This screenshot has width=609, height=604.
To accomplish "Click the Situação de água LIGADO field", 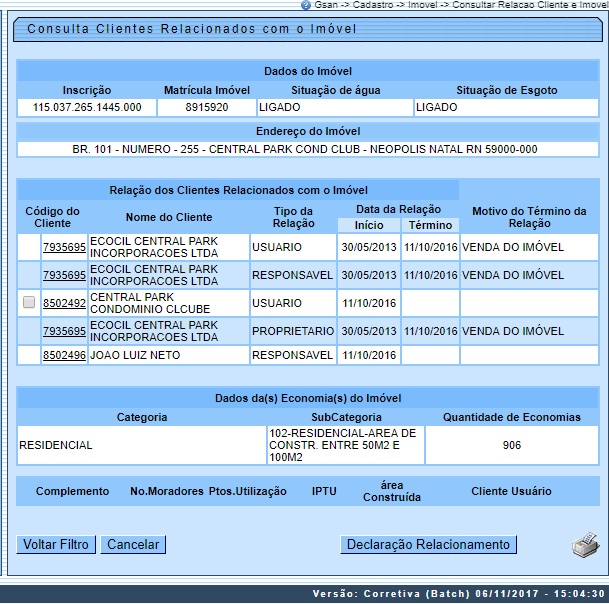I will tap(333, 107).
